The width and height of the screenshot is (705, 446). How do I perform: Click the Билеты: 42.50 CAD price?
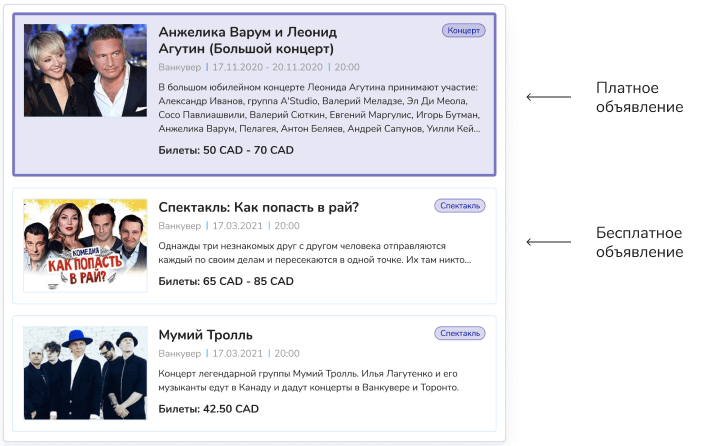click(209, 409)
